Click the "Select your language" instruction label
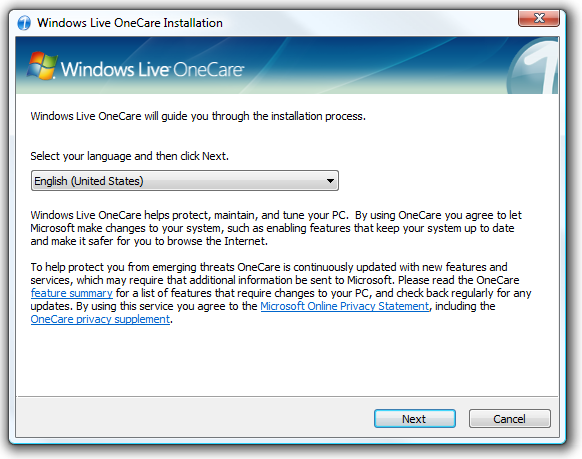The width and height of the screenshot is (582, 459). 130,156
